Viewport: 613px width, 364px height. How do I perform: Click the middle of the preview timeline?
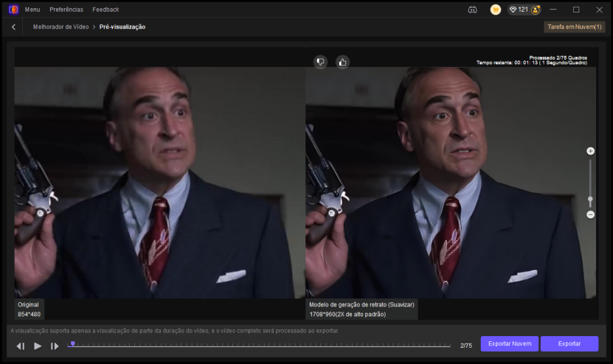[x=259, y=346]
